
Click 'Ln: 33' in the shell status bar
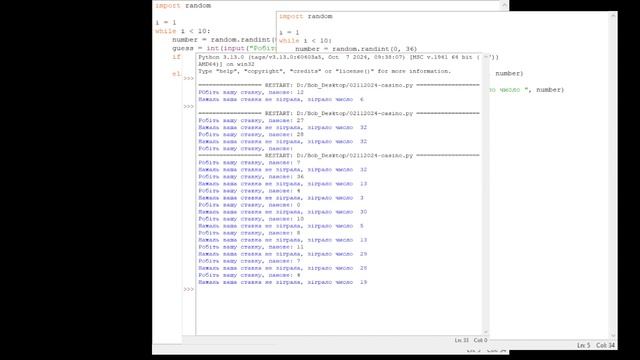462,340
